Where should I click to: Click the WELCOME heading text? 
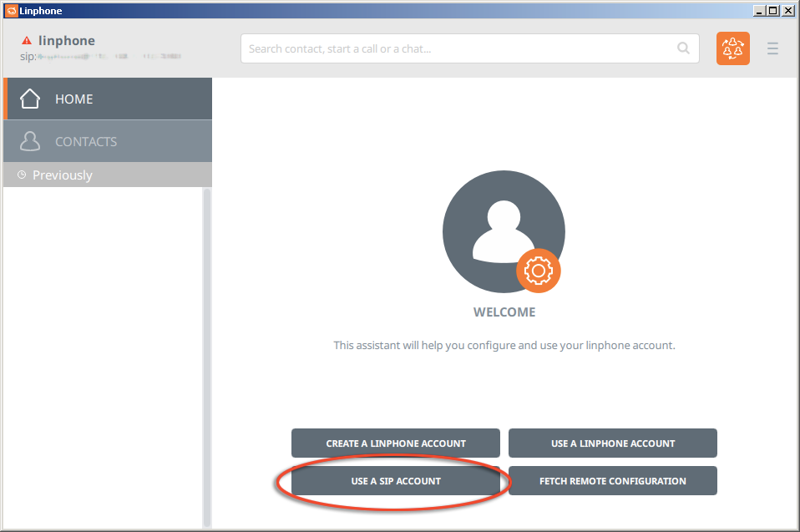[x=504, y=312]
